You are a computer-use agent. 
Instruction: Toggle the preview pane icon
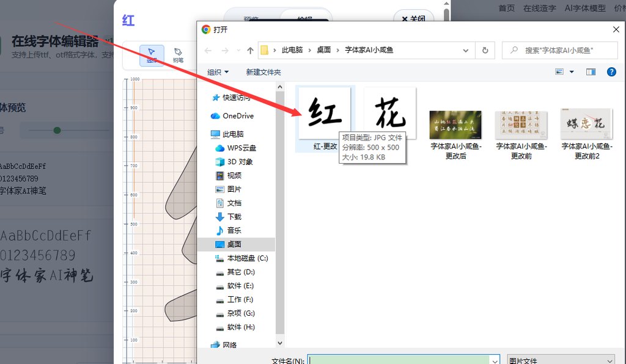pyautogui.click(x=591, y=72)
